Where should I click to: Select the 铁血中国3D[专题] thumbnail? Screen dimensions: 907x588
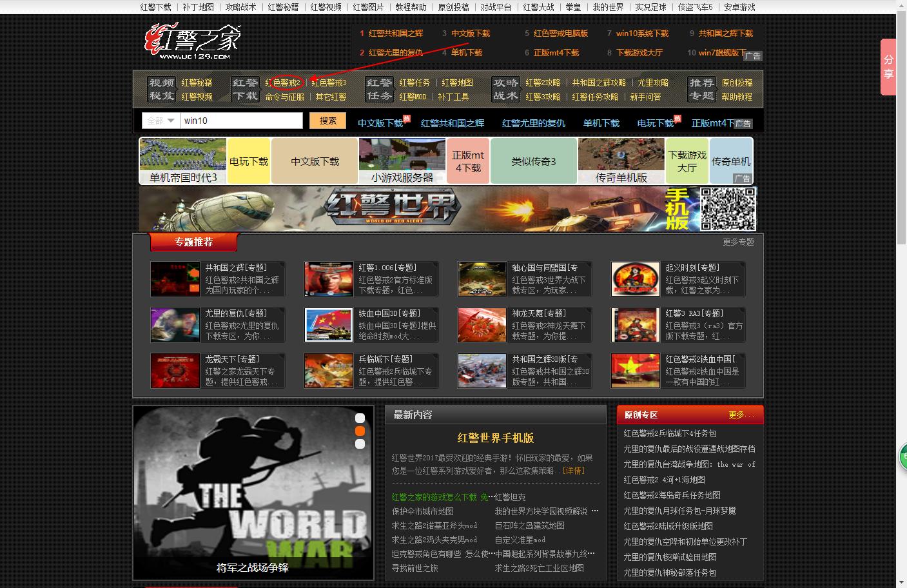(x=329, y=325)
